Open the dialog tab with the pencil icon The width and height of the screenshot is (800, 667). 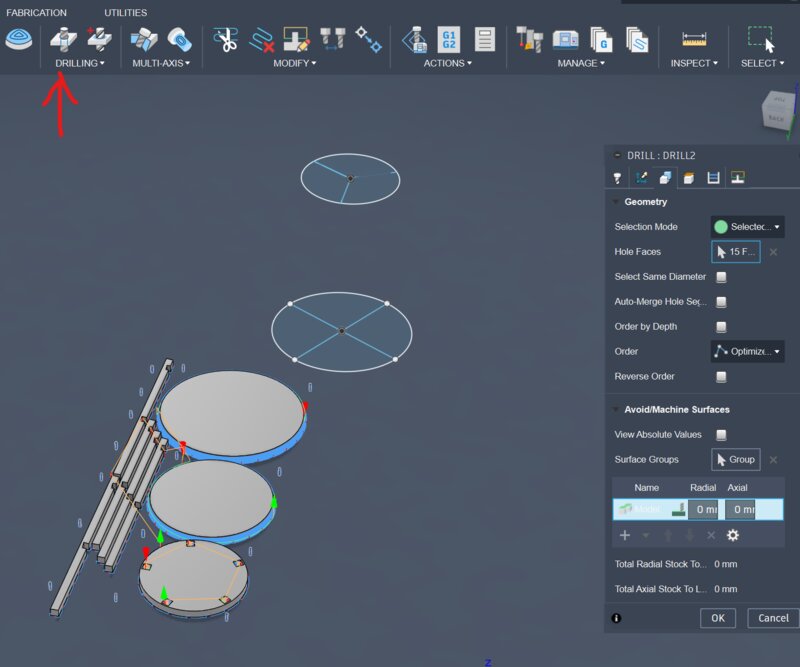[641, 178]
